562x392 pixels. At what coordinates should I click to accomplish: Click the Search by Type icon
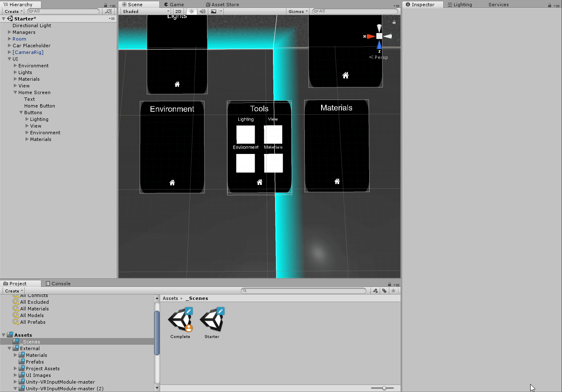pyautogui.click(x=375, y=291)
